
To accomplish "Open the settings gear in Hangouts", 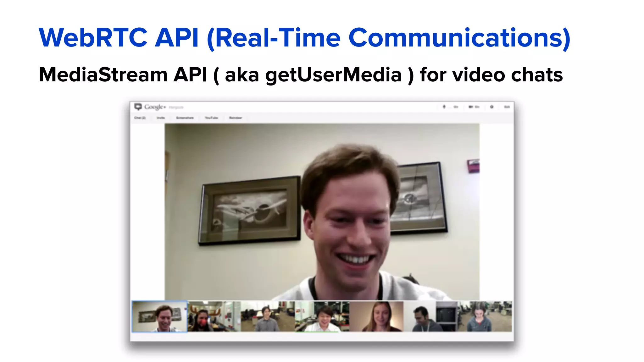I will coord(492,107).
